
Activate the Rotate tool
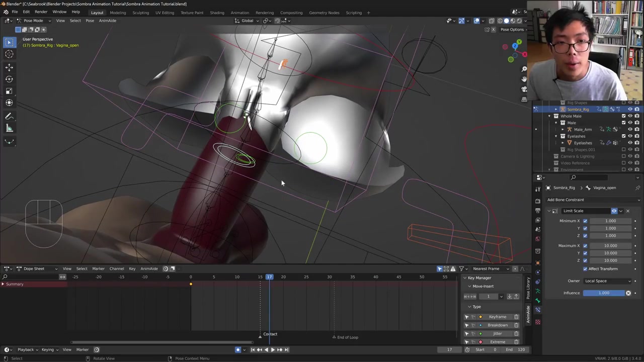(x=9, y=79)
